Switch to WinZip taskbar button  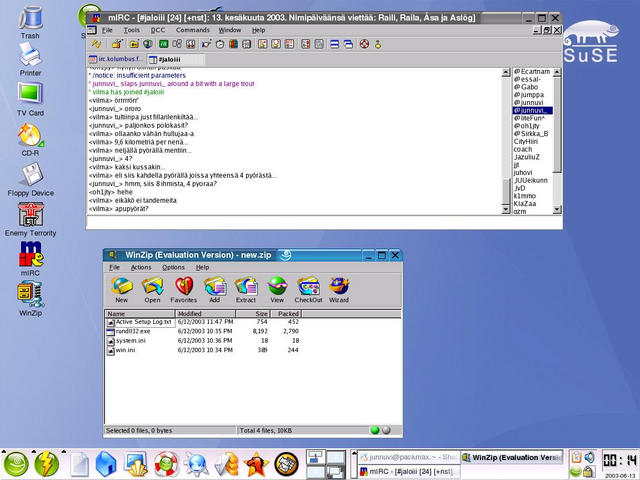pos(512,458)
